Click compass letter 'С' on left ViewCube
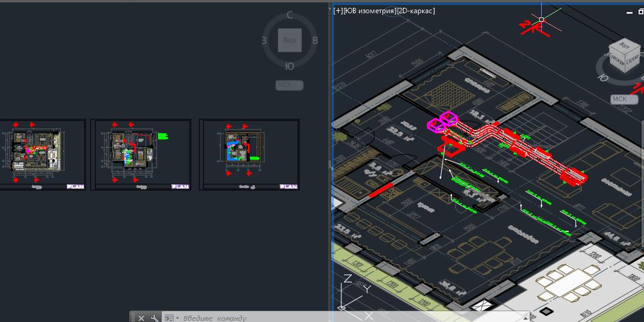644x322 pixels. 290,16
